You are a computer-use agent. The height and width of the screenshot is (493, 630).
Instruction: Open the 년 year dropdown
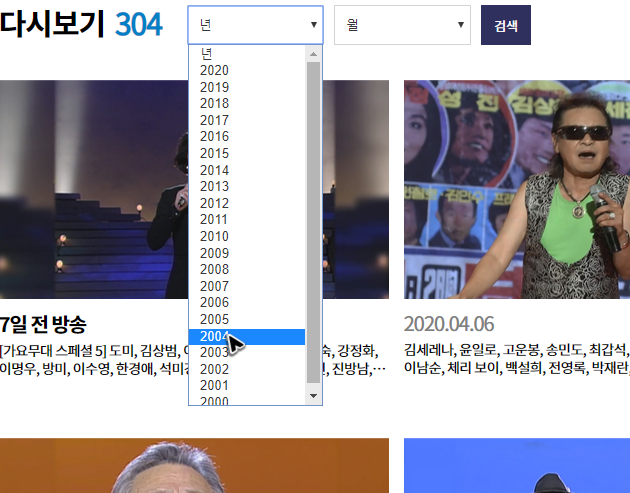[x=256, y=25]
